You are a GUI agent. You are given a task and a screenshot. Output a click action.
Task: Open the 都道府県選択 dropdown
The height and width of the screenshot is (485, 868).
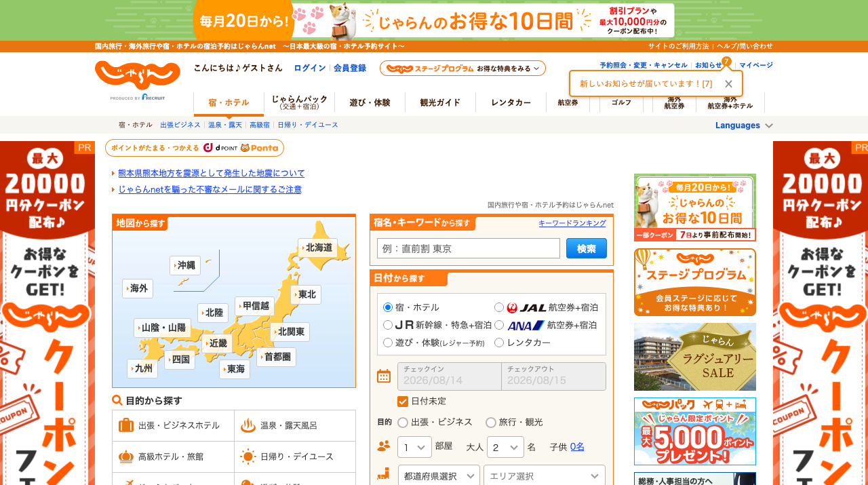pyautogui.click(x=439, y=476)
